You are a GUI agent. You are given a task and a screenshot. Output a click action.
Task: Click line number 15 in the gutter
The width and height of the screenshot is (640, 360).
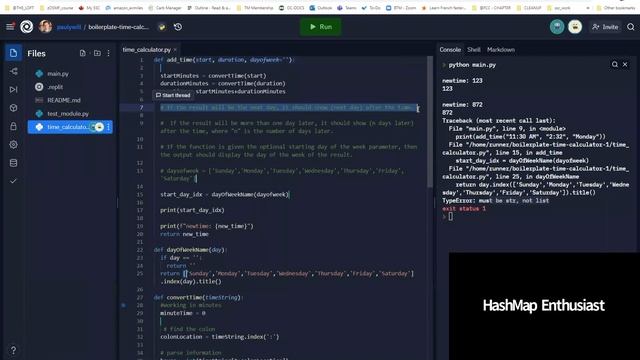(140, 195)
